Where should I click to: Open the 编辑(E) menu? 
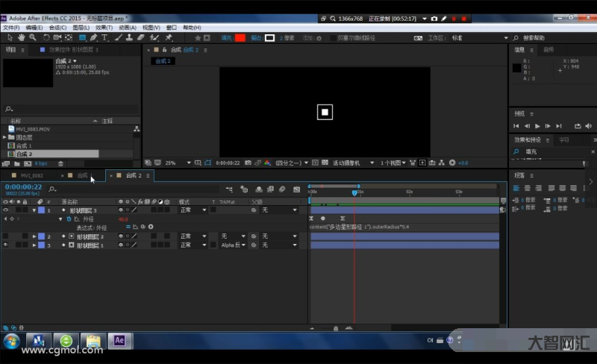[34, 28]
